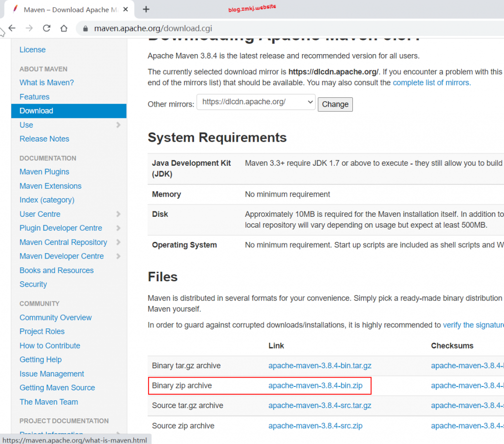Open Plugin Developer Centre sidebar item
504x444 pixels.
tap(61, 228)
